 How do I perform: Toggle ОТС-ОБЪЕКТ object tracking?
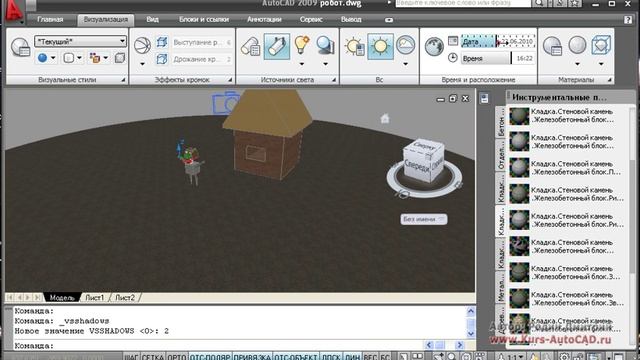[x=296, y=357]
